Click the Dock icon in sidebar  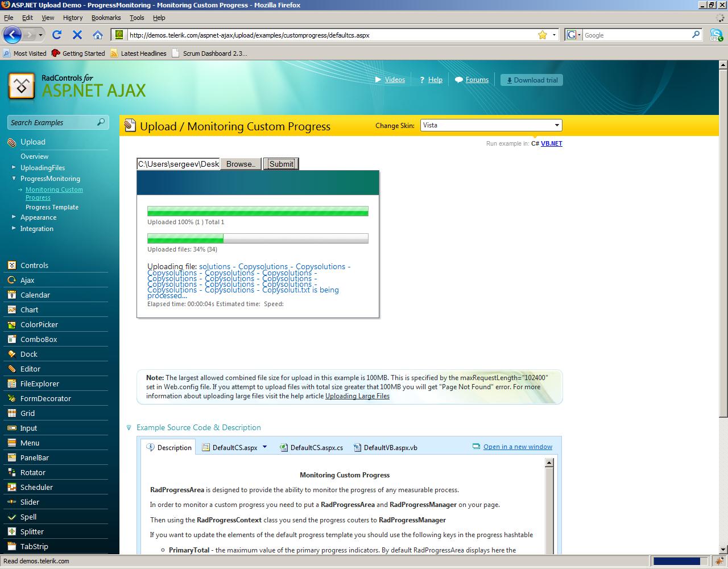11,354
